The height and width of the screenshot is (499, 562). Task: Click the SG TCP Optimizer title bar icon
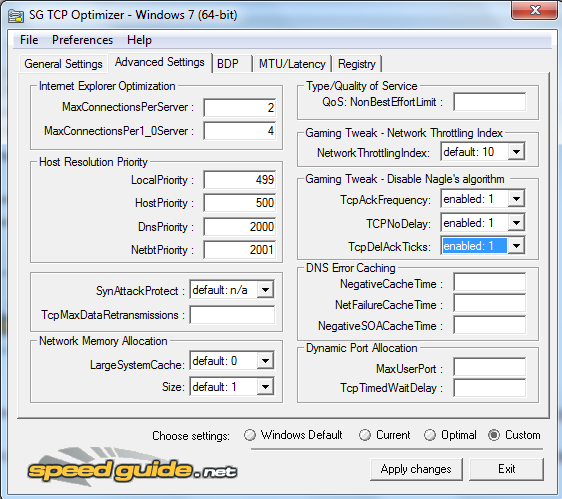click(16, 16)
